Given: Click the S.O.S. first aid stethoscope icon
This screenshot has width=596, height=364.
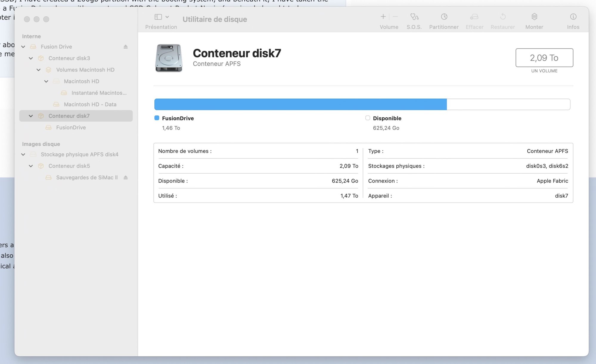Looking at the screenshot, I should tap(414, 17).
